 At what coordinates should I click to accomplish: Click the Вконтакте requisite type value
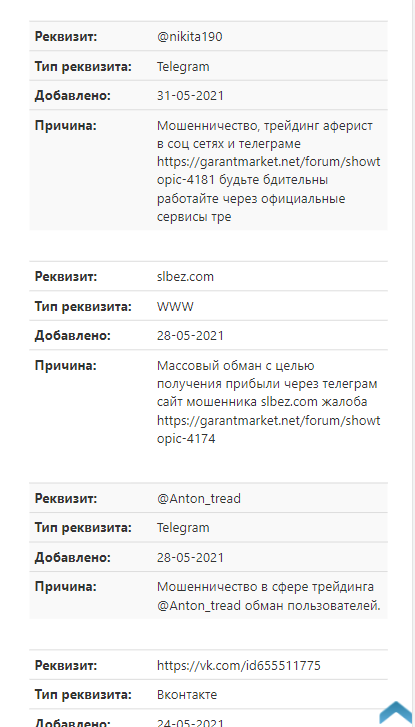pos(187,695)
